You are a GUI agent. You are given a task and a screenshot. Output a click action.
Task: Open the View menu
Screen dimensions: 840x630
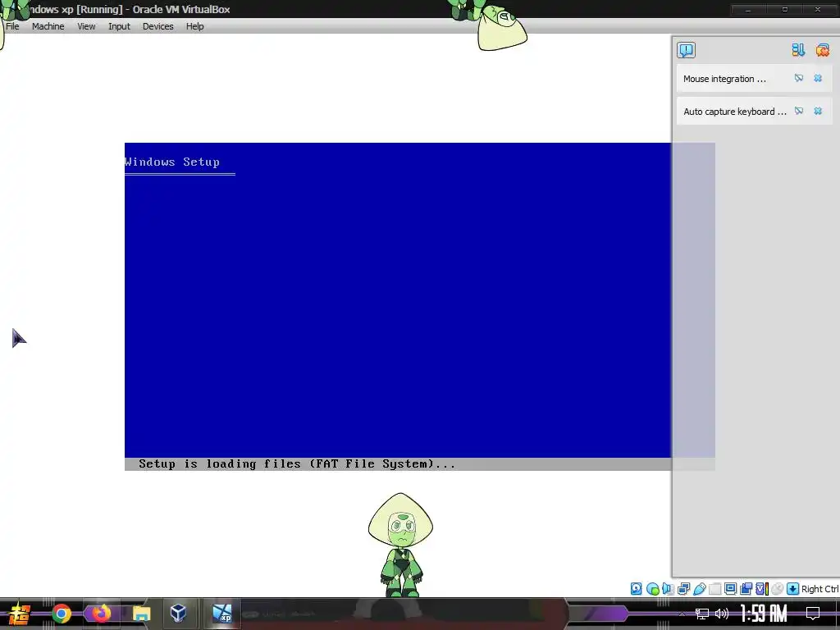click(86, 26)
